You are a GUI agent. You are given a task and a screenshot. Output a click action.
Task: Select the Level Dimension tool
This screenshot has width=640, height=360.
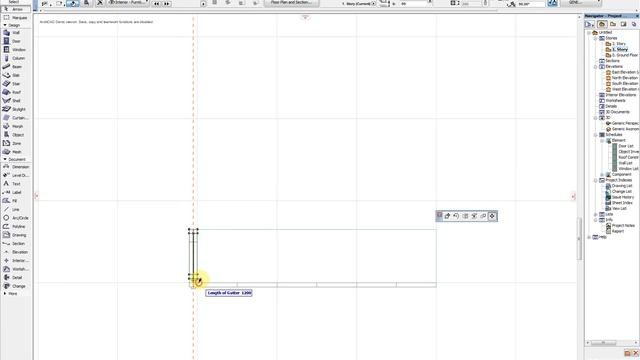point(16,176)
